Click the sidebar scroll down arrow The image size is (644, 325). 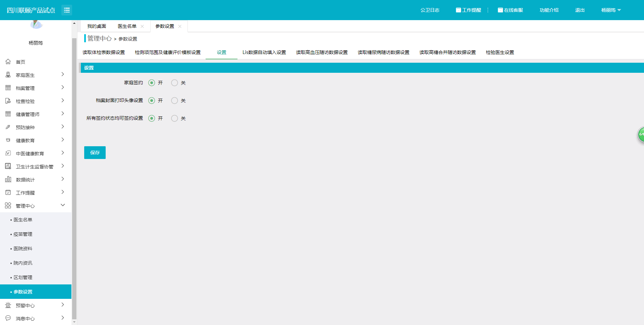(74, 322)
